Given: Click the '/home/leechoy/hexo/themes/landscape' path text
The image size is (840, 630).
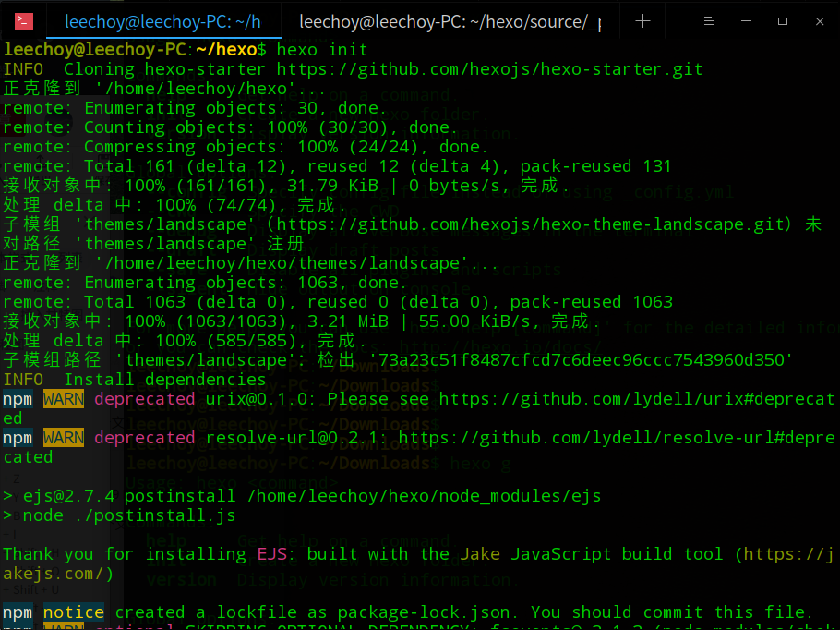Looking at the screenshot, I should pyautogui.click(x=282, y=263).
